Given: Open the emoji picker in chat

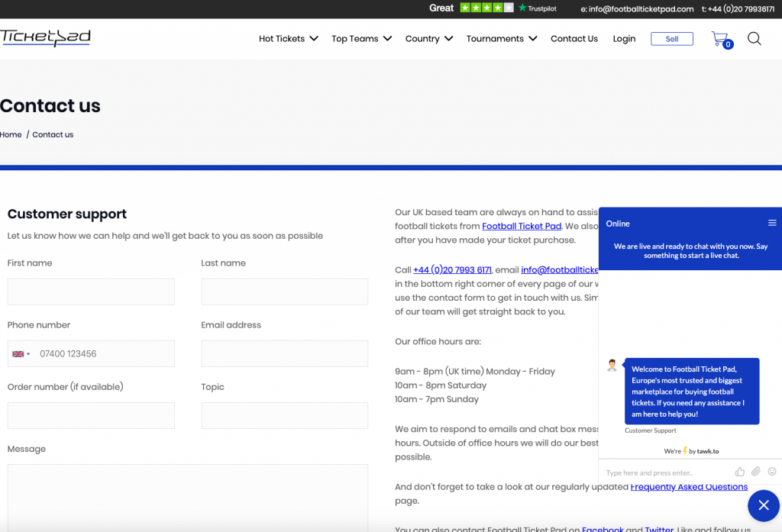Looking at the screenshot, I should [x=772, y=472].
